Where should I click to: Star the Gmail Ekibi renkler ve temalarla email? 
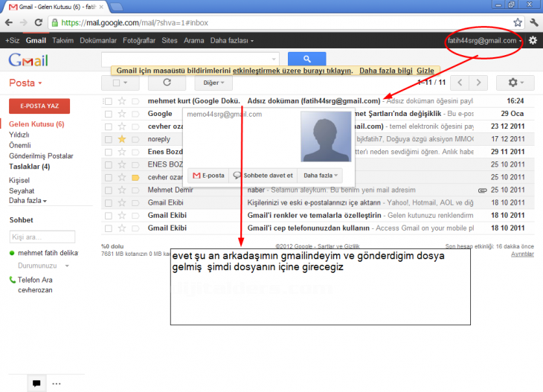coord(121,216)
